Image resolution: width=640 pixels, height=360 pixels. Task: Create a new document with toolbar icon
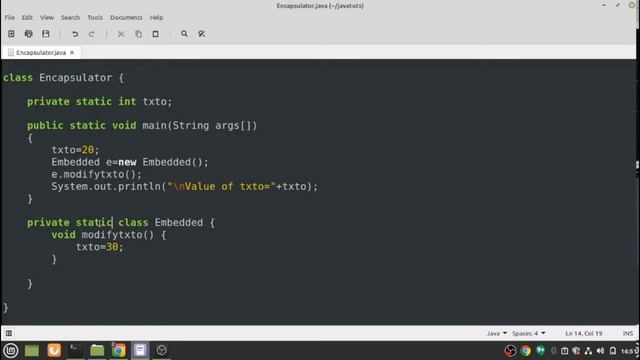[x=11, y=34]
